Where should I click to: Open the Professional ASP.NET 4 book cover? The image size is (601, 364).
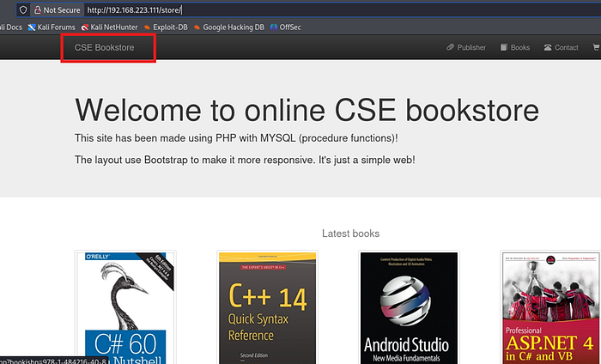(550, 307)
